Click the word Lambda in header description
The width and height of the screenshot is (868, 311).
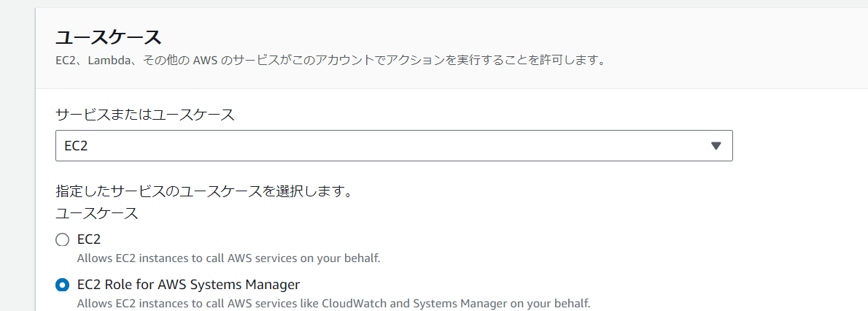point(109,60)
